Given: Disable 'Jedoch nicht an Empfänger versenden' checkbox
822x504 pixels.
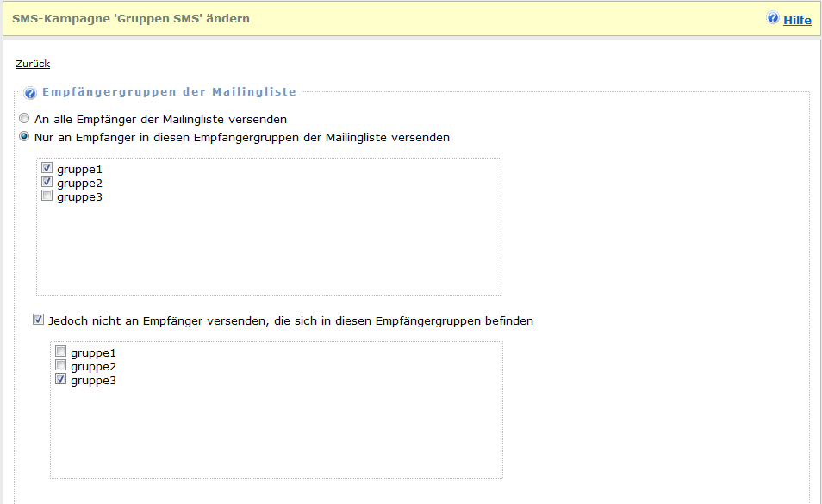Looking at the screenshot, I should pyautogui.click(x=38, y=320).
